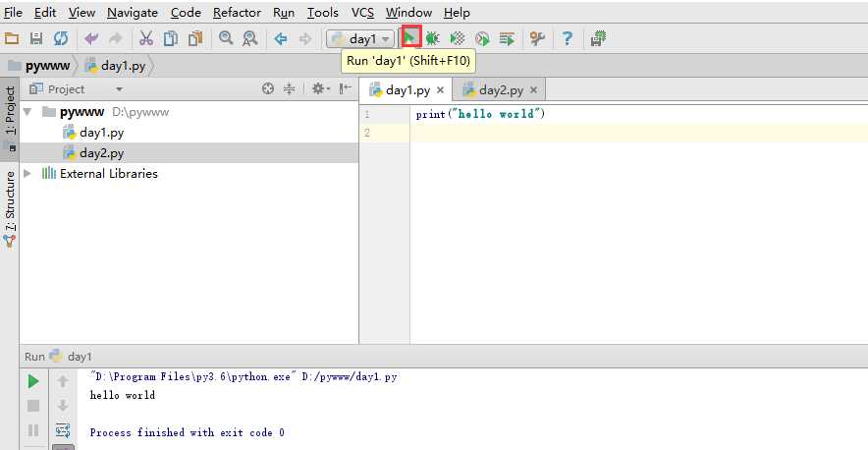Click the Scroll from Source target icon
Image resolution: width=868 pixels, height=450 pixels.
tap(268, 88)
